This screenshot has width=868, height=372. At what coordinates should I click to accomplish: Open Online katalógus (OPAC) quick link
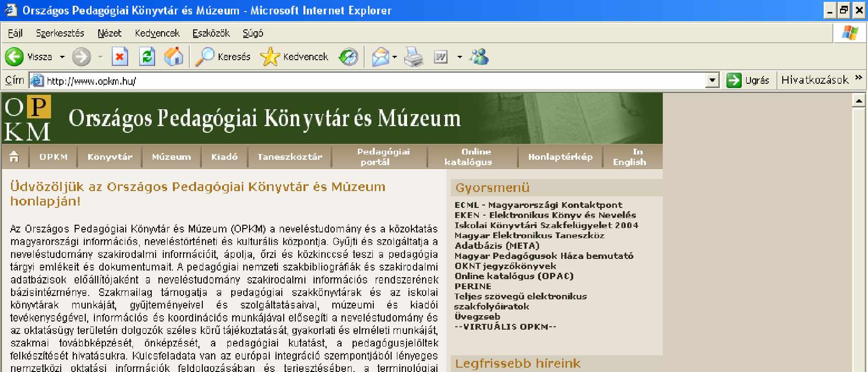pyautogui.click(x=514, y=276)
